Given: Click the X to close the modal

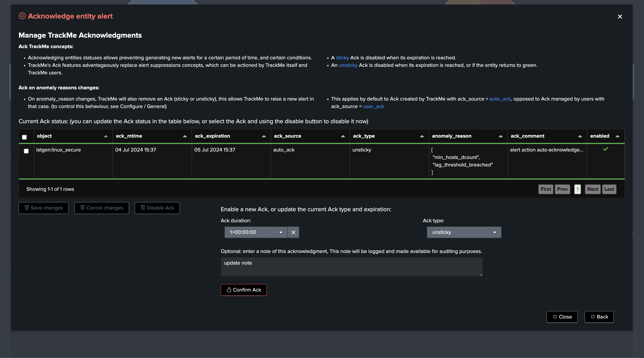Looking at the screenshot, I should (x=620, y=16).
